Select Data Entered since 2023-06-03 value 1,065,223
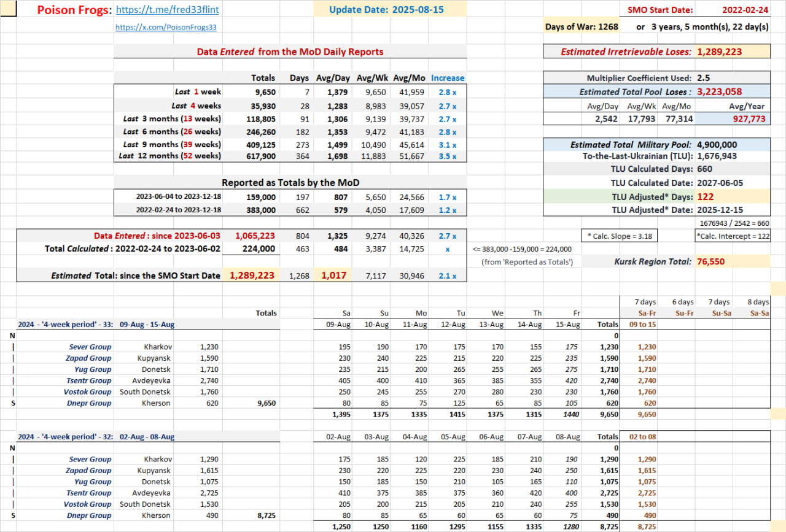 pyautogui.click(x=256, y=236)
